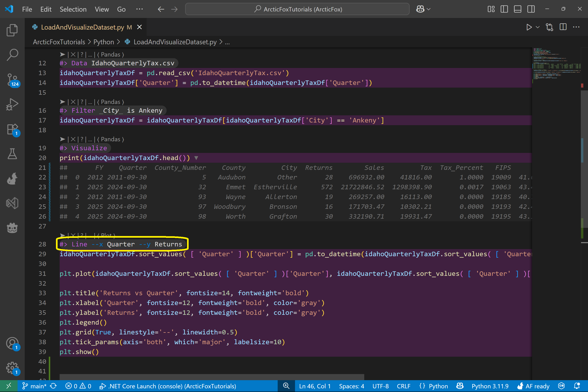This screenshot has height=392, width=588.
Task: Collapse the print output fold triangle on line 20
Action: pyautogui.click(x=196, y=158)
